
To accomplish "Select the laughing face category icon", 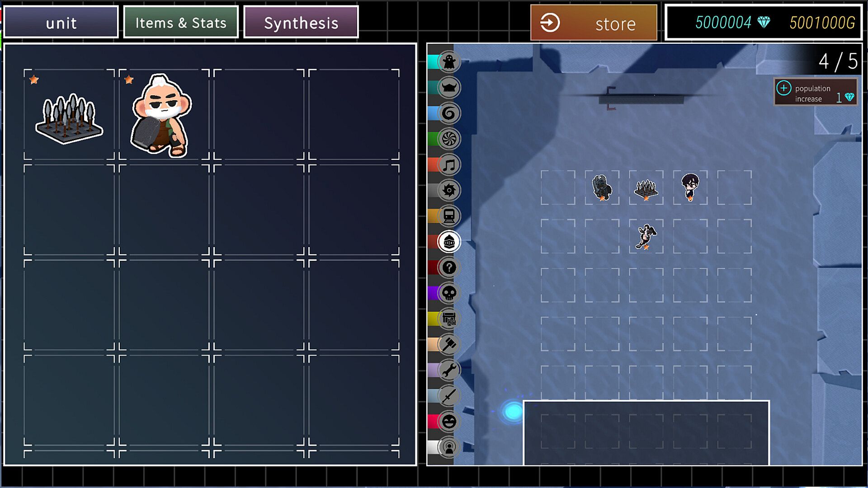I will (x=448, y=422).
